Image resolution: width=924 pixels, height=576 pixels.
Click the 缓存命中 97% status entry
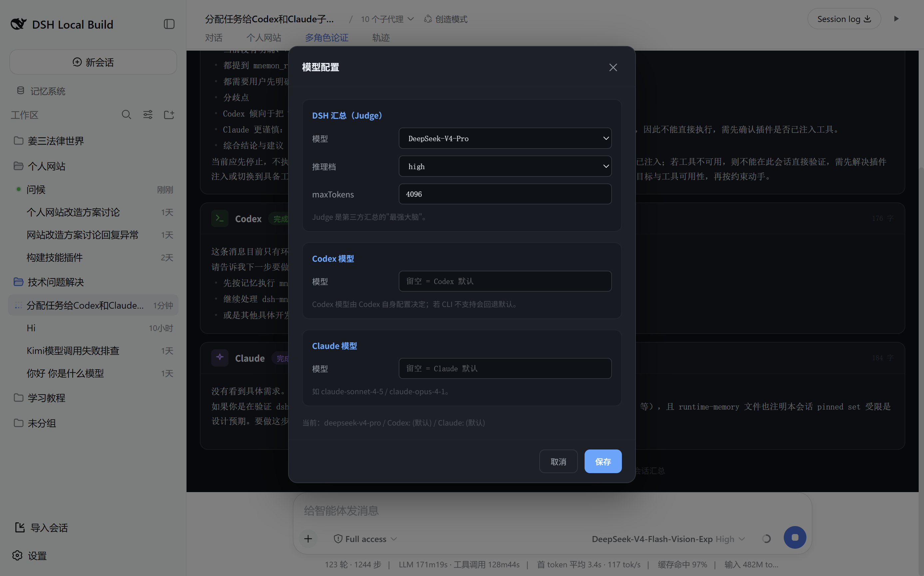(682, 564)
